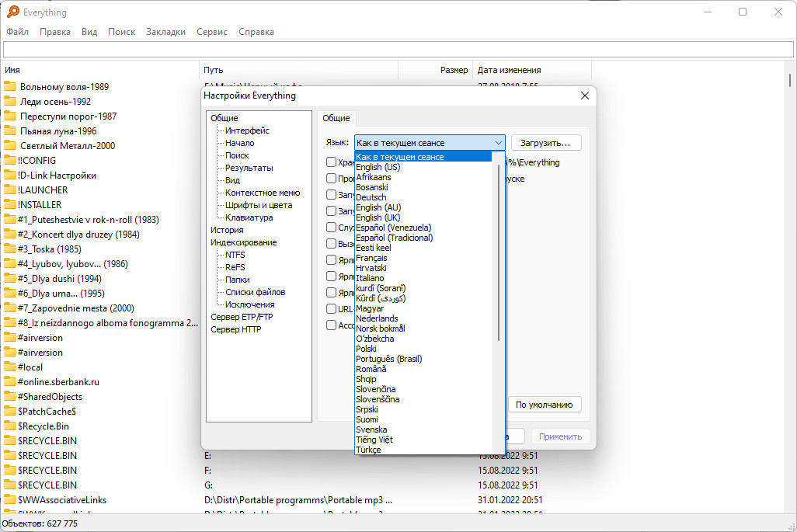Image resolution: width=797 pixels, height=532 pixels.
Task: Click the #local folder icon
Action: click(x=10, y=367)
